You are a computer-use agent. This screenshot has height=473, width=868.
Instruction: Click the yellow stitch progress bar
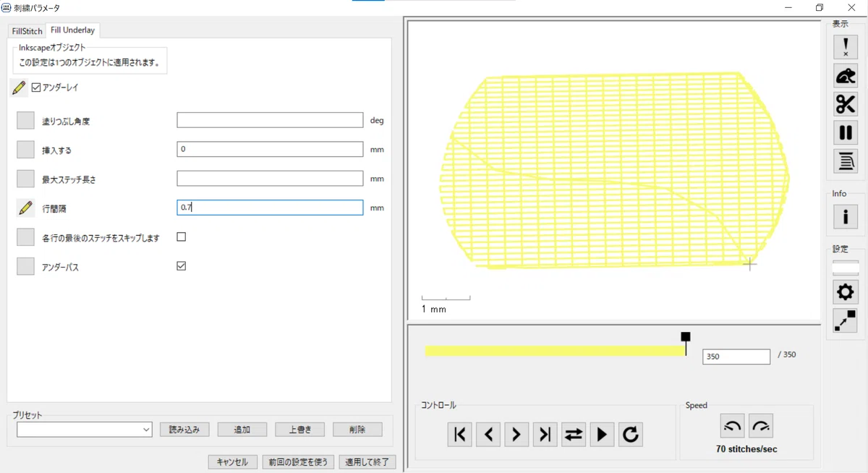pyautogui.click(x=556, y=351)
